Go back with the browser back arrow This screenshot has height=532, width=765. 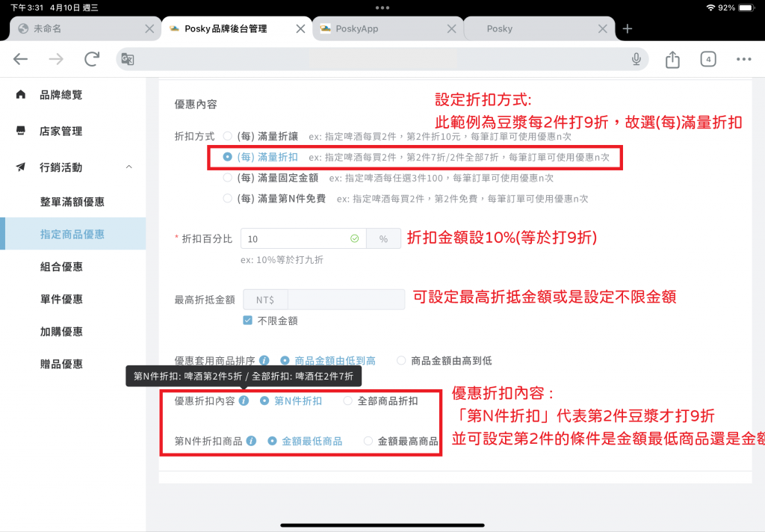20,59
